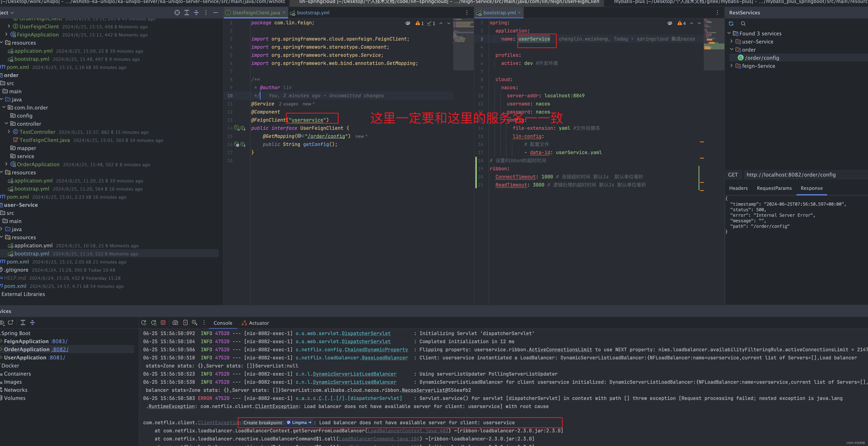Screen dimensions: 868x446
Task: Refresh the RestServices services list
Action: [x=731, y=24]
